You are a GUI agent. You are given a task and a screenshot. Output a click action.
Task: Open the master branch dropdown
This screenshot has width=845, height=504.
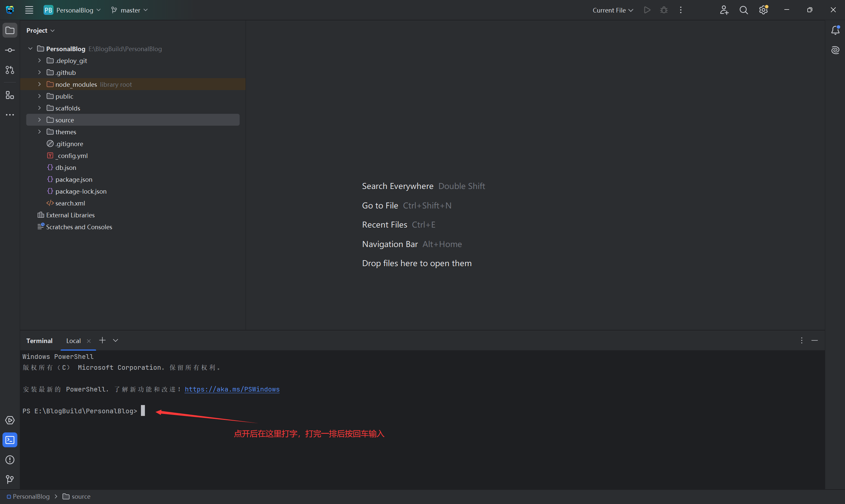click(129, 10)
